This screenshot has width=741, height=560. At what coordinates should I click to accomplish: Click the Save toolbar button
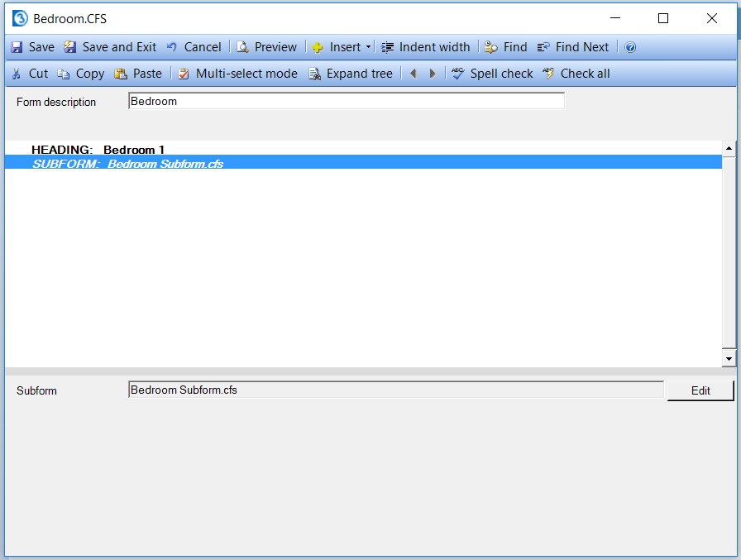32,47
